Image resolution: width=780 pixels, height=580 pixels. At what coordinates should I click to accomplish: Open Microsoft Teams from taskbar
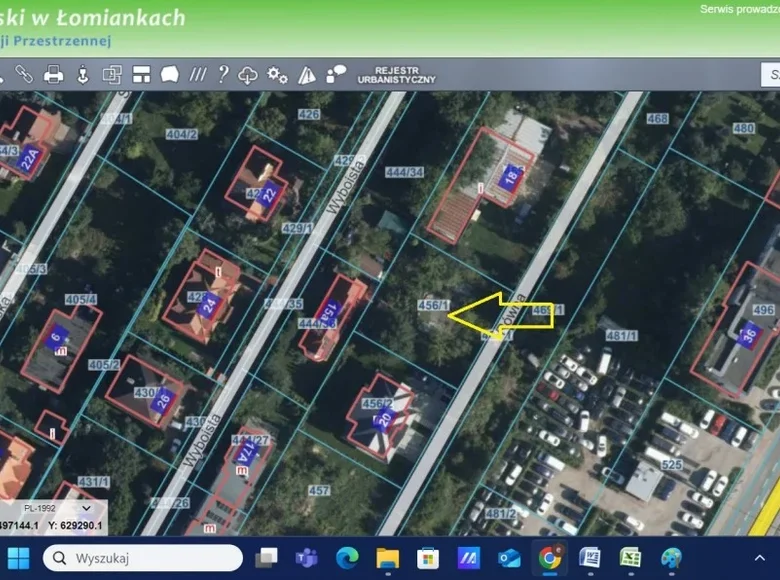tap(307, 558)
